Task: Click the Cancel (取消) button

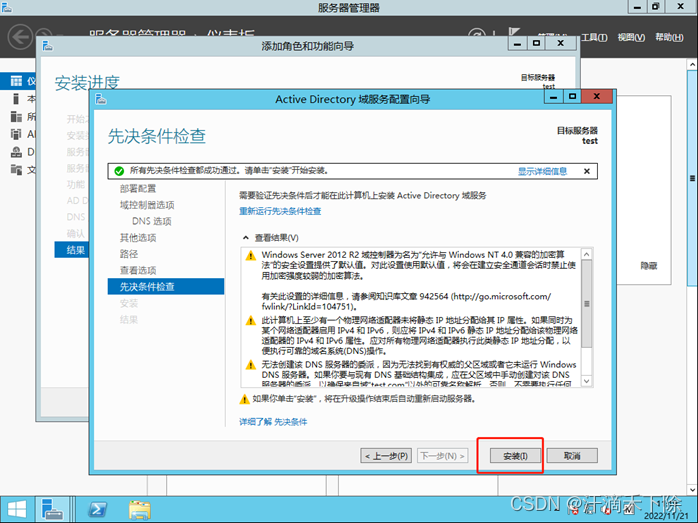Action: pyautogui.click(x=572, y=455)
